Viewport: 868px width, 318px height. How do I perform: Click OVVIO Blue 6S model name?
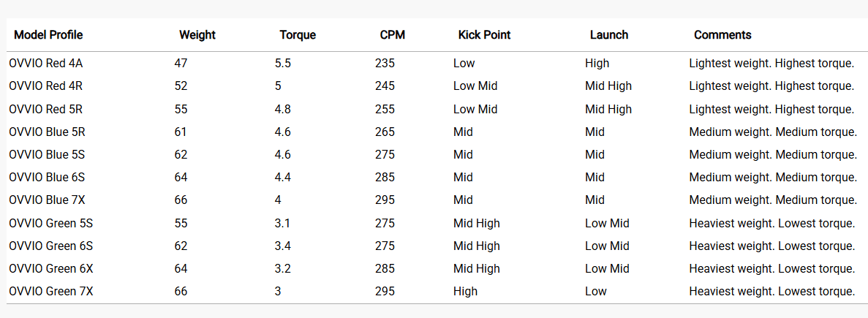coord(48,178)
